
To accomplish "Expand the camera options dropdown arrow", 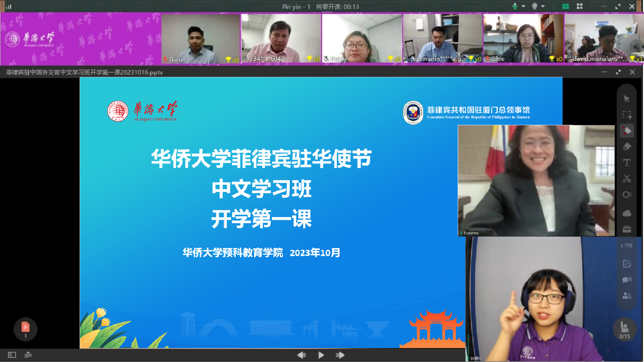I will 543,6.
